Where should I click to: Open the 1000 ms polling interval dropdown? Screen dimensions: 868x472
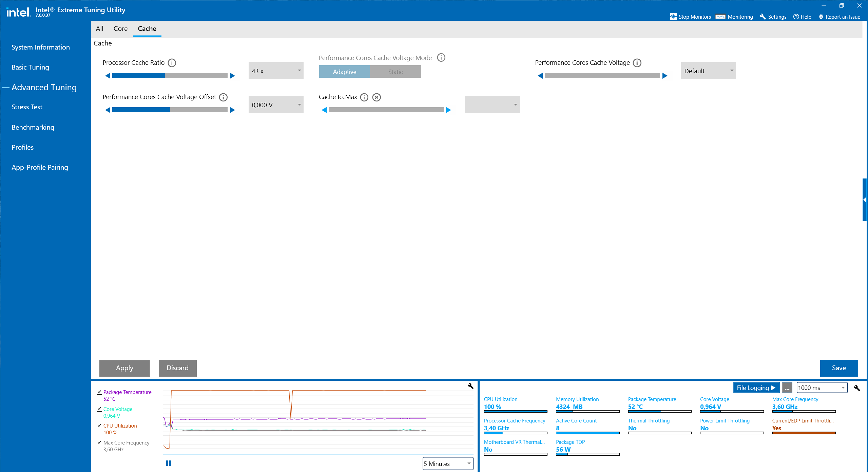822,388
